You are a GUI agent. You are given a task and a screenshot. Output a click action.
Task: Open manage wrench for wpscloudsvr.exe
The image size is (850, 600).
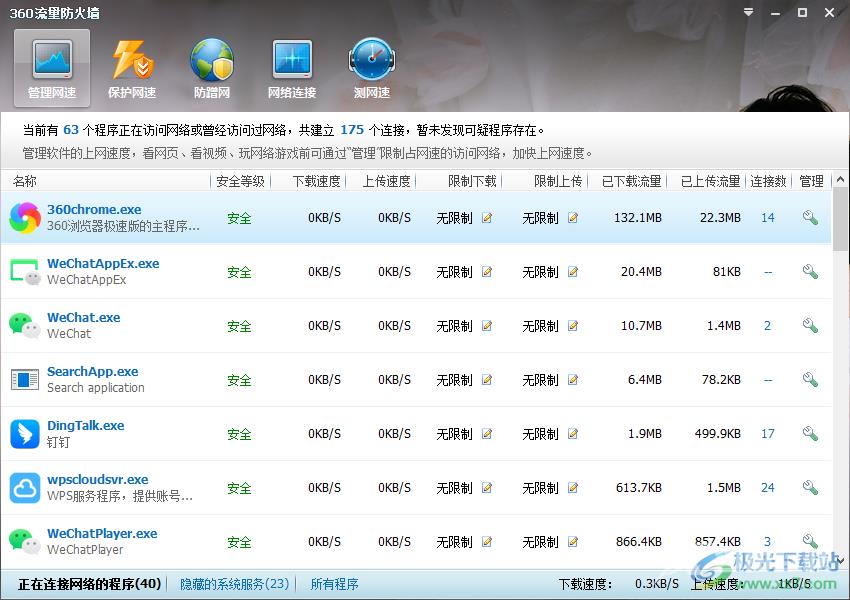(x=810, y=487)
